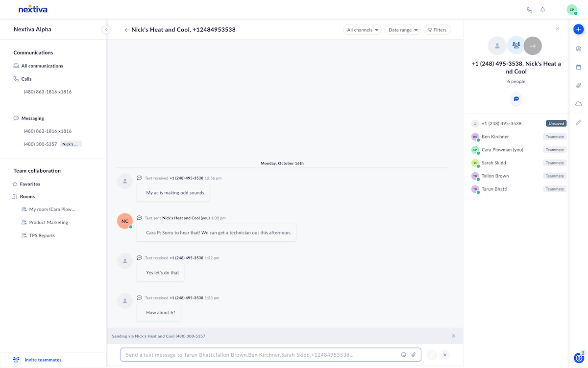Select Ben Kirchner in participants list

(x=495, y=137)
